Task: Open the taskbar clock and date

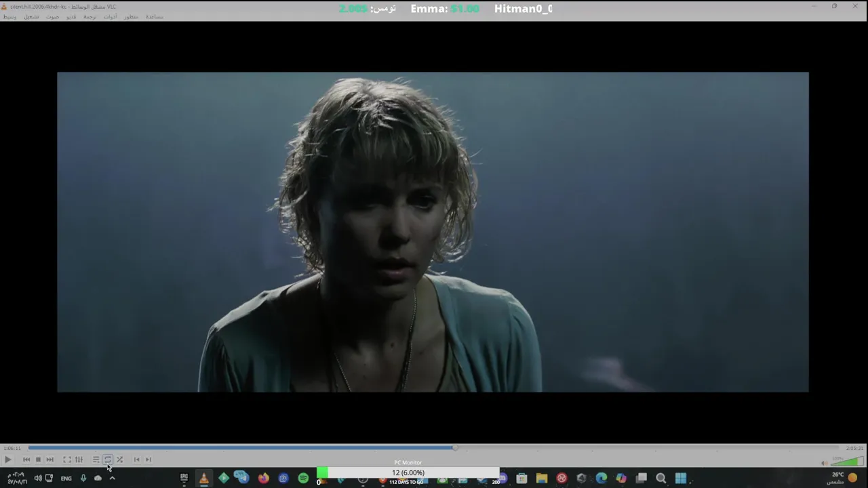Action: click(x=17, y=478)
